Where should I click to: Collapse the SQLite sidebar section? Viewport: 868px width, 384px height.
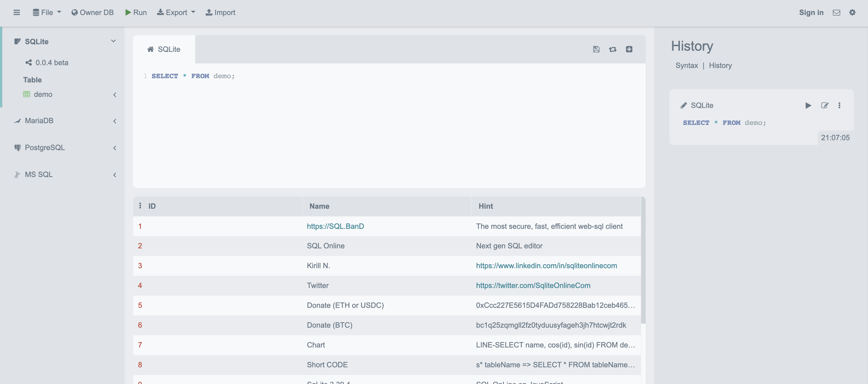(x=113, y=41)
